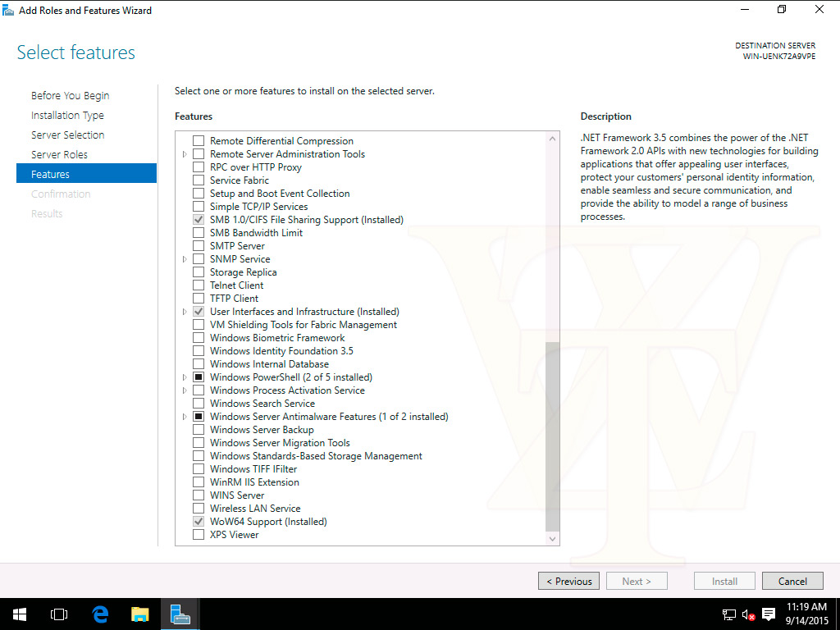Tick the XPS Viewer checkbox

point(199,535)
